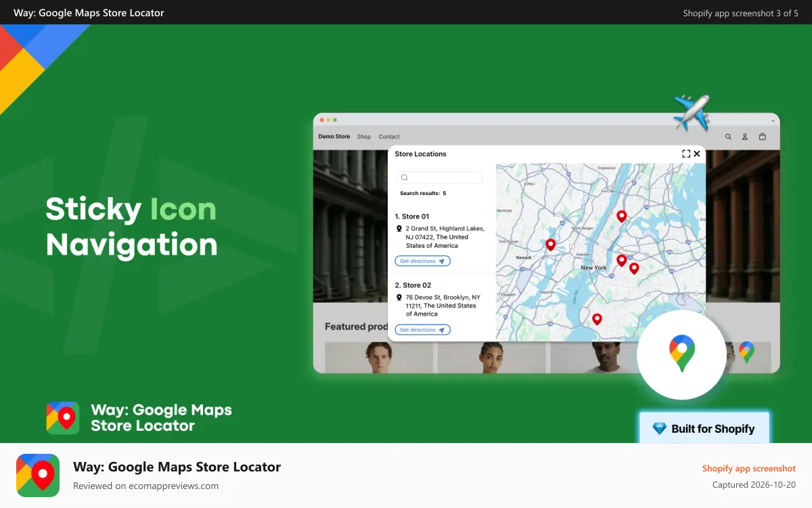The image size is (812, 508).
Task: Click the Store 02 address 76 Devoe St
Action: click(x=443, y=305)
